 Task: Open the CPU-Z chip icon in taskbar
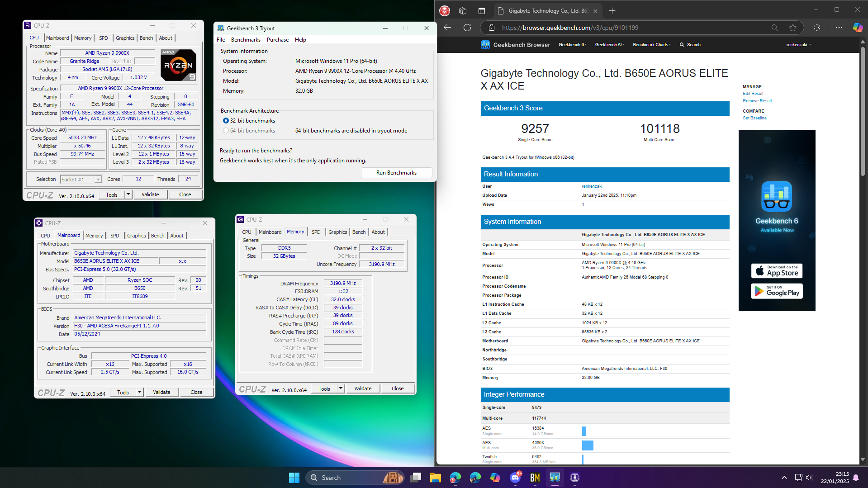click(x=575, y=478)
